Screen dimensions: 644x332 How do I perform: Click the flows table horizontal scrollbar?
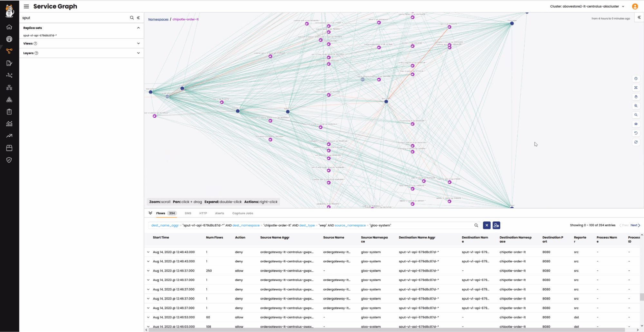[387, 330]
